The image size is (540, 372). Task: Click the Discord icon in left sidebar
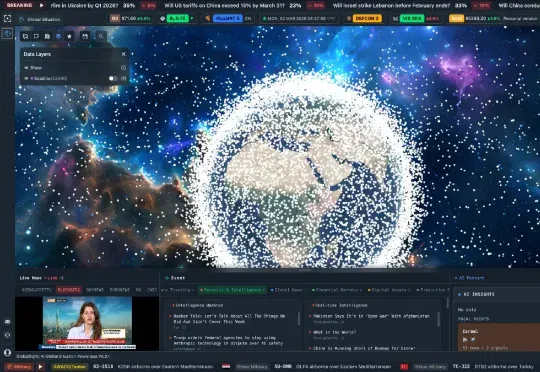[8, 321]
